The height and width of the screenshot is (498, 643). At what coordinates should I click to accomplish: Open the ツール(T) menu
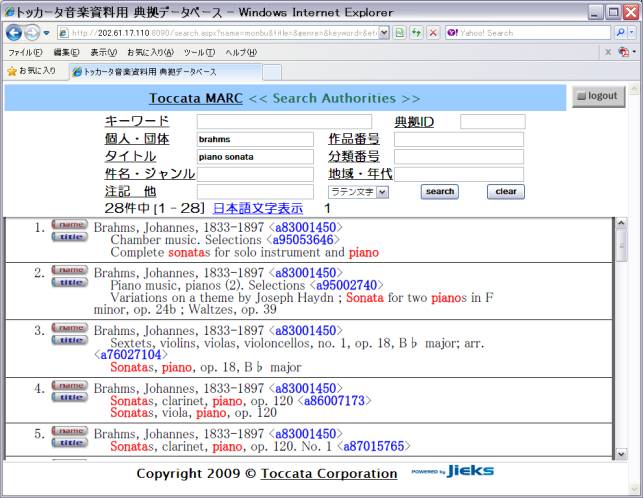pos(199,53)
